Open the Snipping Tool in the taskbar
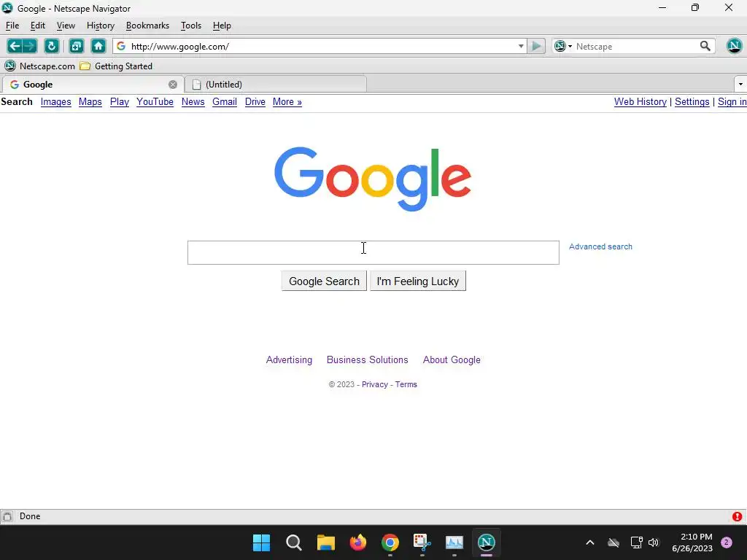Screen dimensions: 747x560 point(422,542)
